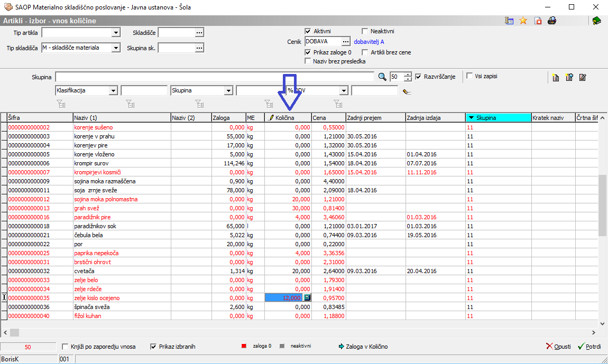Open the Tip skladišča dropdown

click(x=116, y=48)
